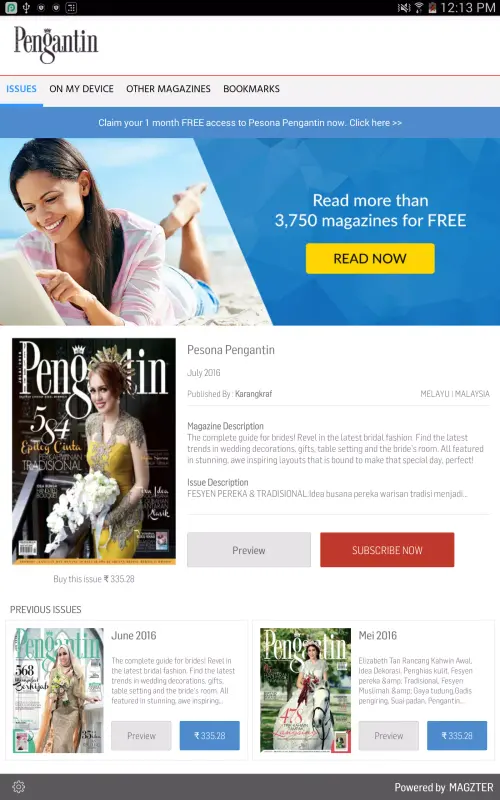Viewport: 500px width, 800px height.
Task: Claim 1 month FREE access banner
Action: point(250,122)
